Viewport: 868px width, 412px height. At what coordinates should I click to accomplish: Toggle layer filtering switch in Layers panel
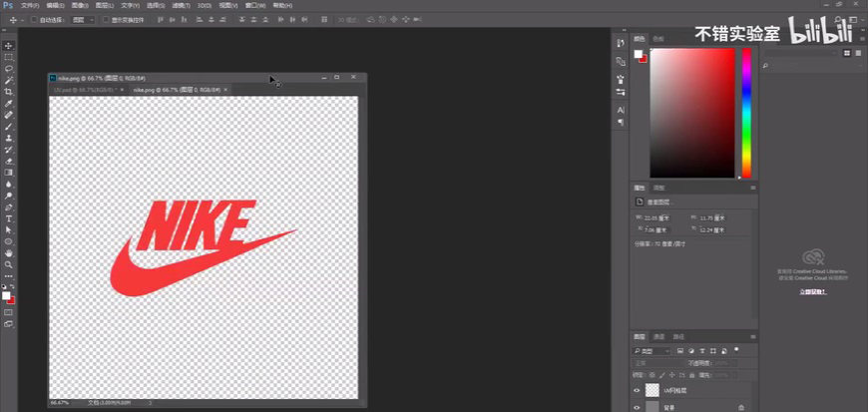[x=736, y=350]
